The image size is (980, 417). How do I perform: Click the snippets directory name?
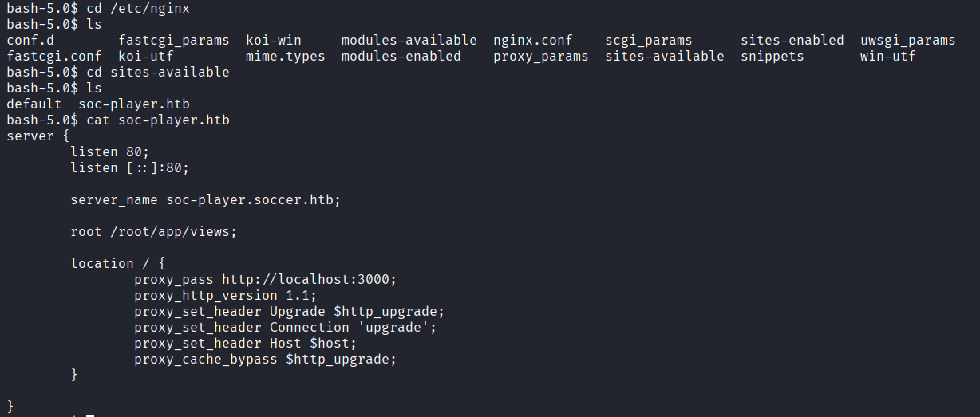click(773, 56)
